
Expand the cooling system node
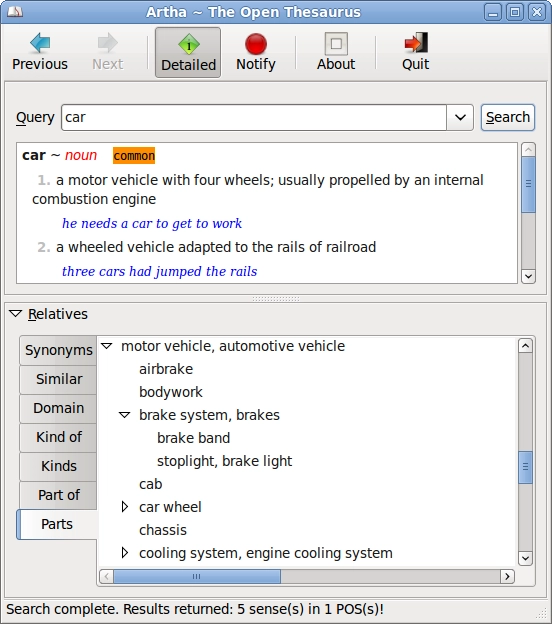coord(125,553)
